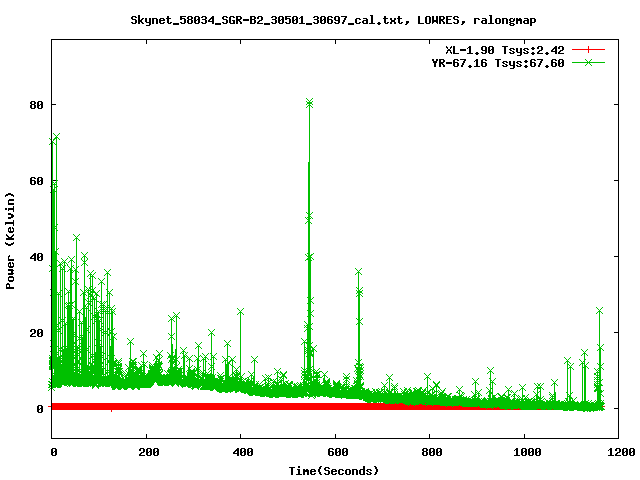Click the x-axis tick label 800
640x480 pixels.
432,452
